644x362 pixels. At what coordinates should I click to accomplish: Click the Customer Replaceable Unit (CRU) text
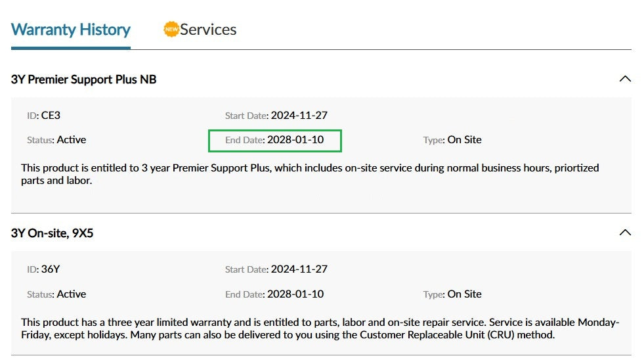pos(437,335)
